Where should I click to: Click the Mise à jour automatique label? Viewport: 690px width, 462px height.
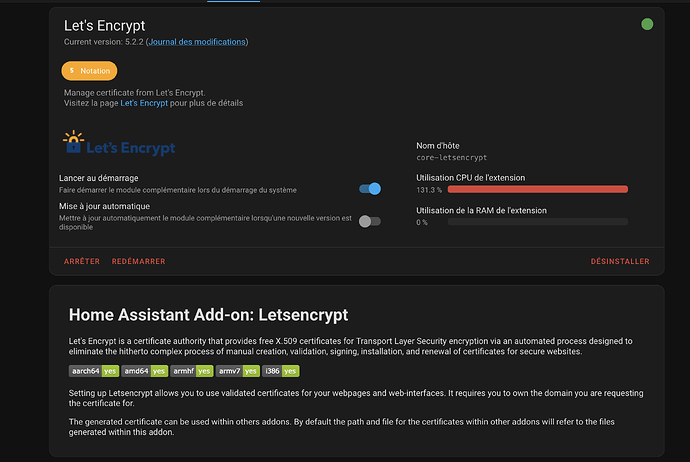[x=104, y=206]
